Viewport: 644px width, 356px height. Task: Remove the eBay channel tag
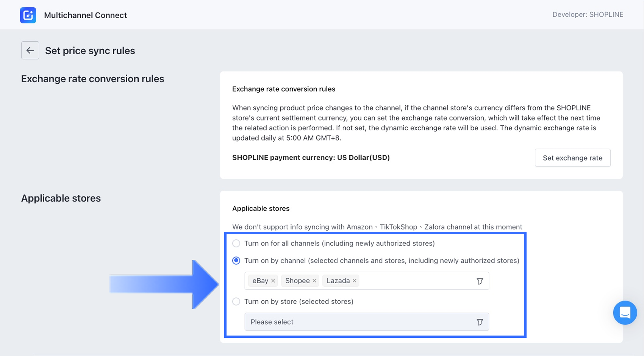273,281
